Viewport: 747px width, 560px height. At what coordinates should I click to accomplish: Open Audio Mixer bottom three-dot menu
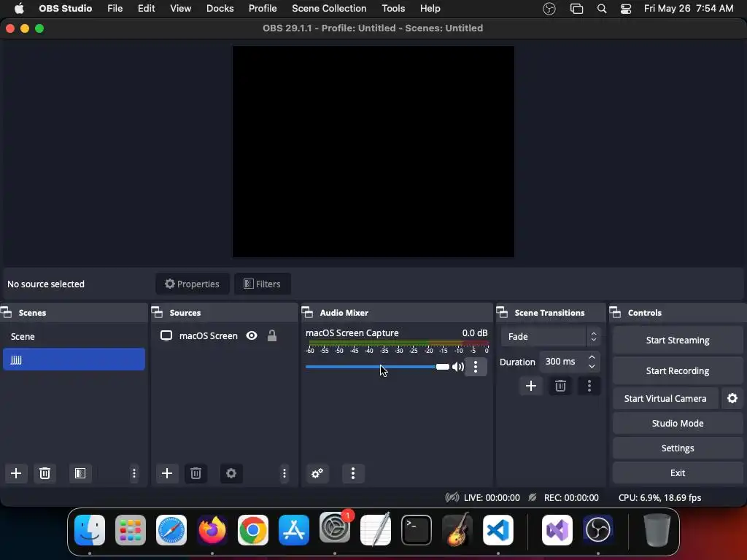353,473
